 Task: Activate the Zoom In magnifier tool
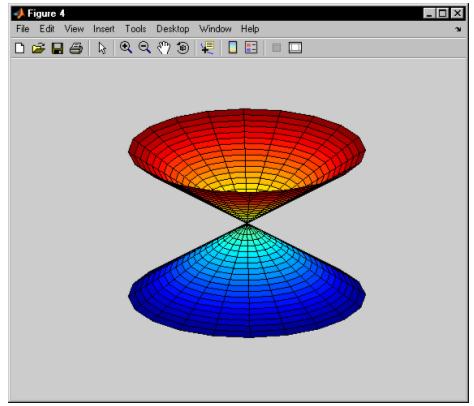[126, 48]
